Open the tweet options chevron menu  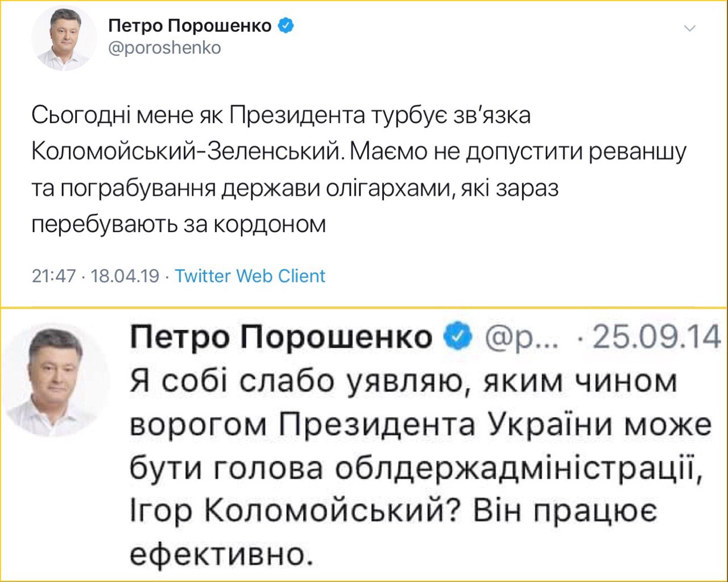point(689,28)
